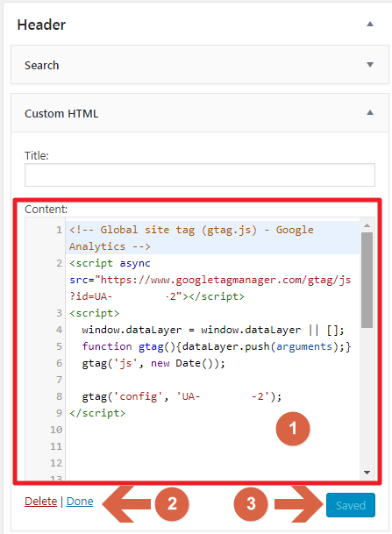The height and width of the screenshot is (534, 392).
Task: Click the code editor scroll down arrow
Action: [x=367, y=473]
